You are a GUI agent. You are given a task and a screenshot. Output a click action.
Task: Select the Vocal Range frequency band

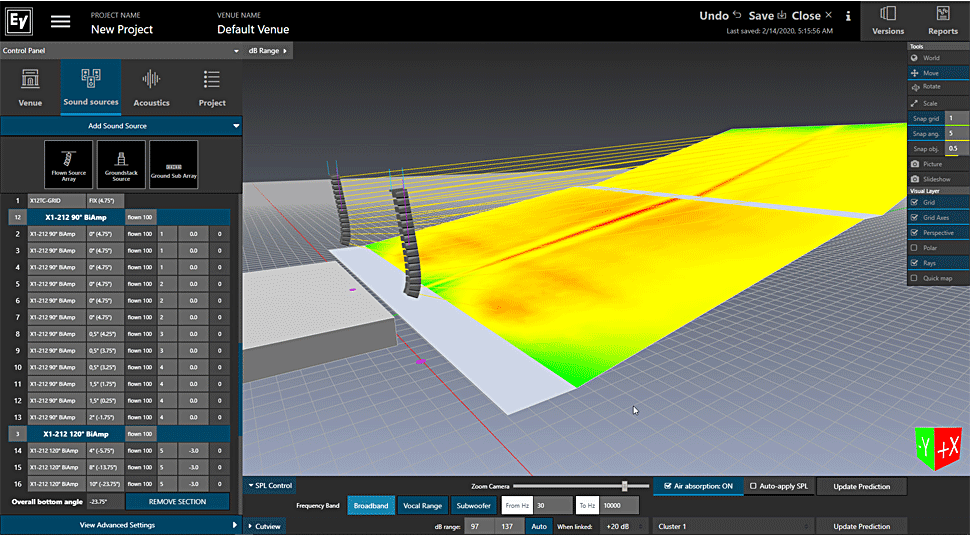(x=423, y=505)
